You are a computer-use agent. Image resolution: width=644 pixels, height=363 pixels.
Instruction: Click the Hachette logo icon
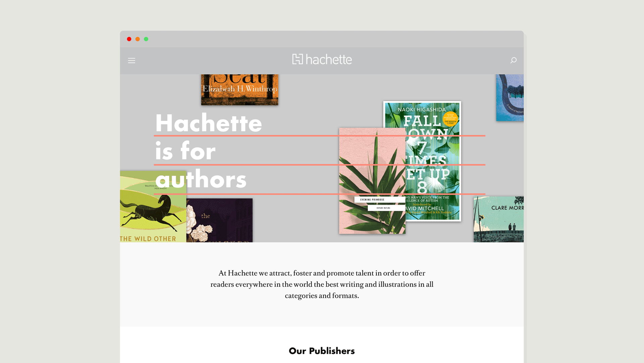[297, 59]
